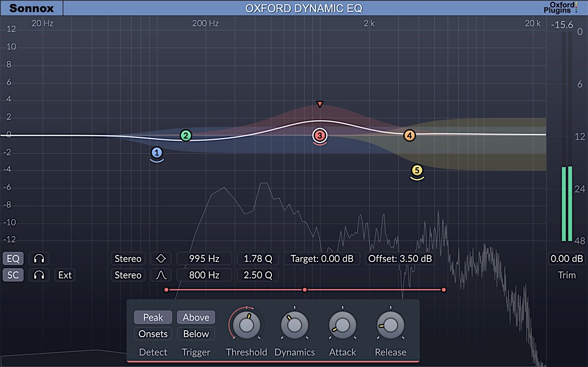
Task: Click the 2 k frequency axis label
Action: point(369,23)
